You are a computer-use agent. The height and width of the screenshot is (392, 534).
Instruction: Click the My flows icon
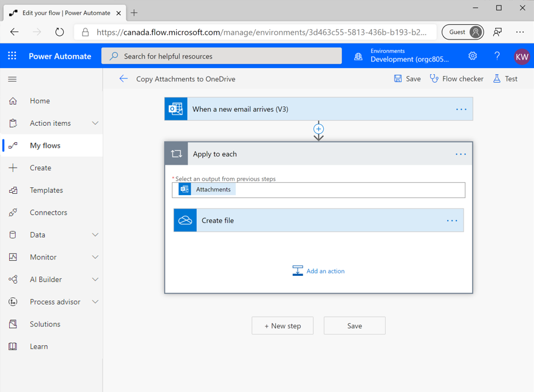click(x=13, y=145)
